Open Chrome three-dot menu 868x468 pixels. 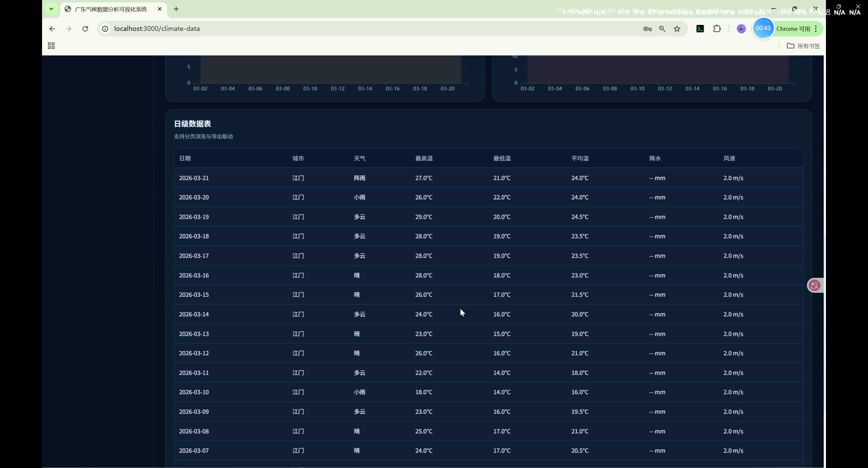(816, 29)
